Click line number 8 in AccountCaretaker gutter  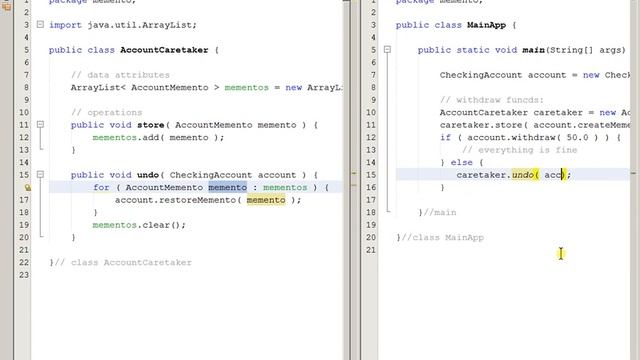click(x=27, y=87)
